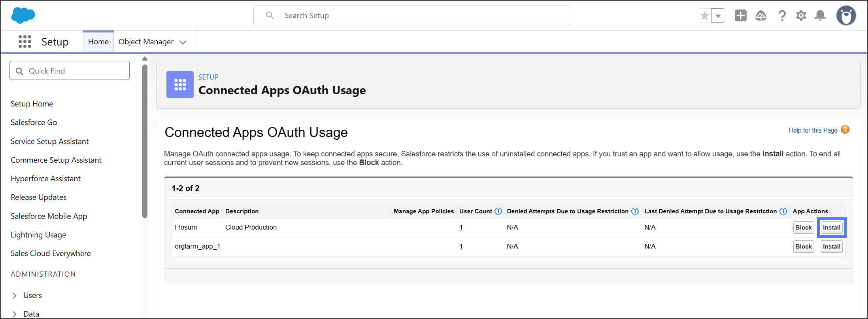Open Lightning Usage in the sidebar
Viewport: 868px width, 319px height.
[38, 235]
